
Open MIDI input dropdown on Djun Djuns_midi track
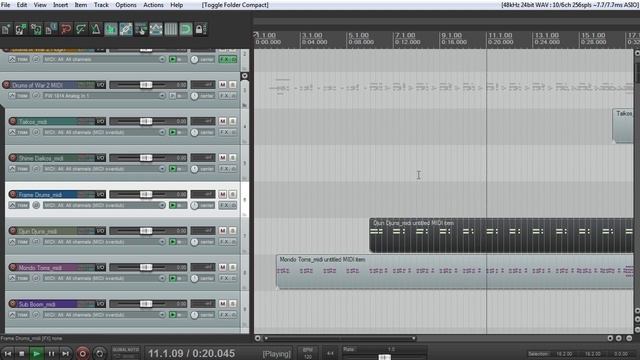point(104,242)
